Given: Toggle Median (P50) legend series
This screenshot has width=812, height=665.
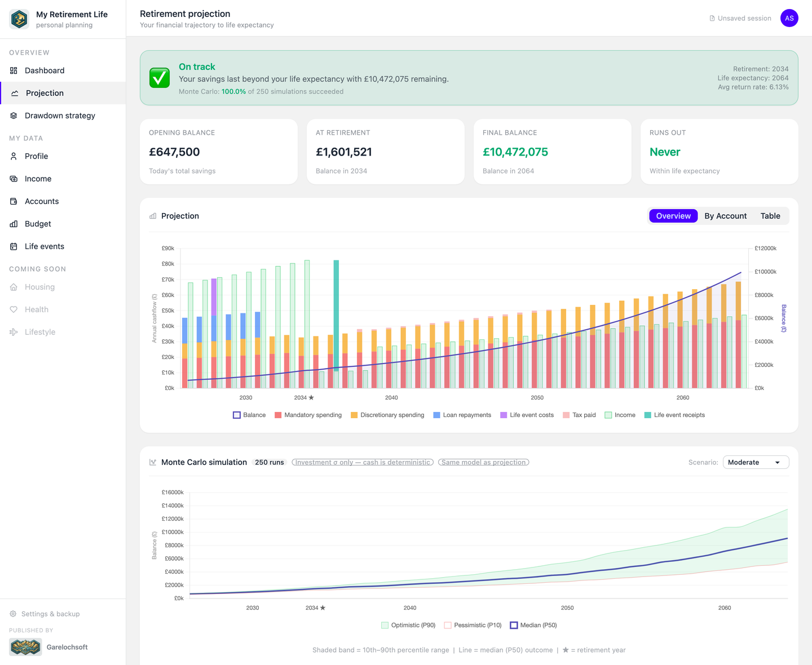Looking at the screenshot, I should 533,625.
